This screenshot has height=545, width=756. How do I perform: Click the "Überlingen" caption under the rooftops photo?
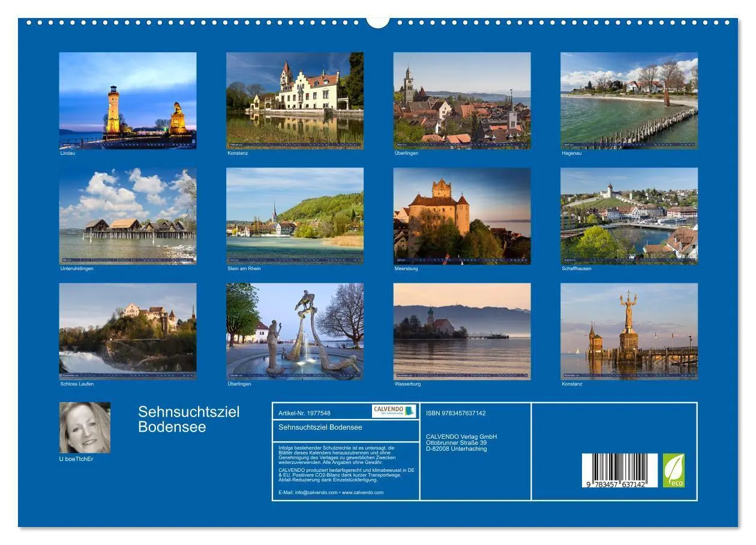(406, 153)
